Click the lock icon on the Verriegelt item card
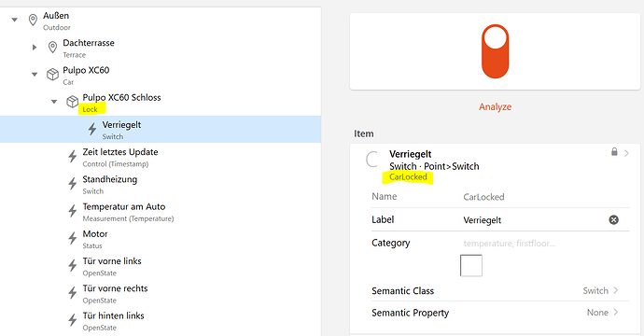644x336 pixels. [x=614, y=152]
